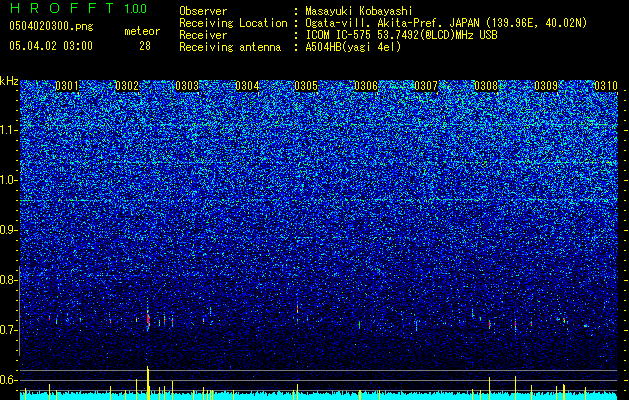This screenshot has width=629, height=400.
Task: Click the Receiving Location label
Action: pos(233,23)
